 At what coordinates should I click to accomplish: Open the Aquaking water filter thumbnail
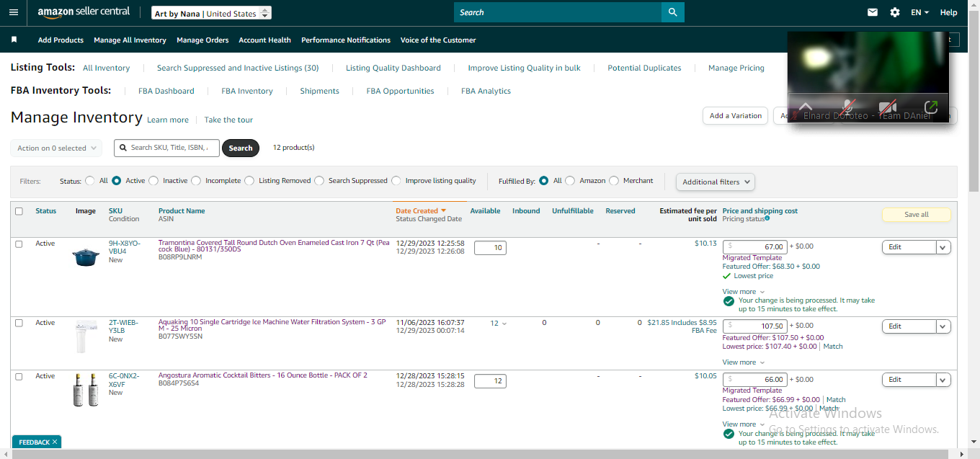[86, 337]
